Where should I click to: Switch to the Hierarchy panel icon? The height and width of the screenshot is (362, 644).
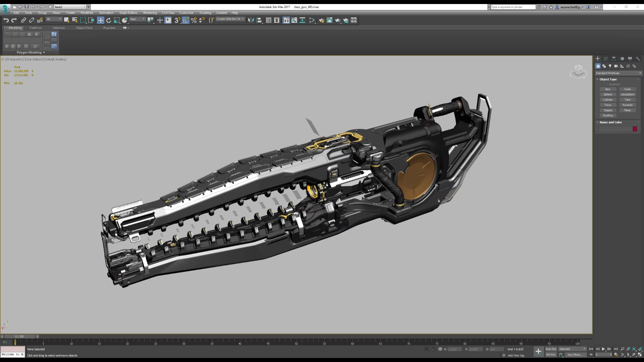(x=614, y=59)
